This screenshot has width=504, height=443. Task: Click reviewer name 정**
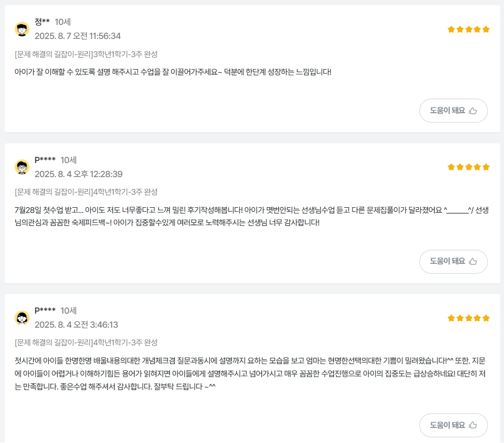click(42, 22)
